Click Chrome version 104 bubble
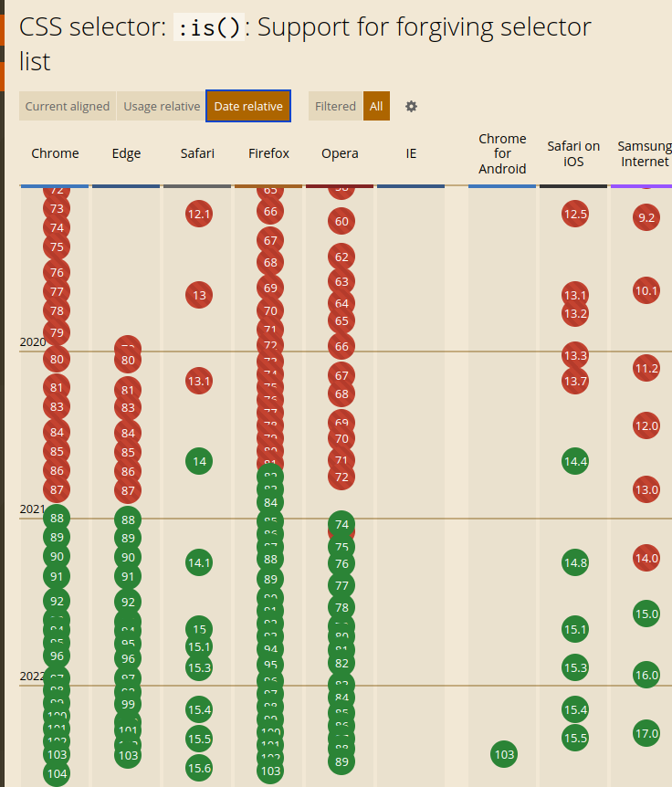The height and width of the screenshot is (787, 672). tap(57, 774)
